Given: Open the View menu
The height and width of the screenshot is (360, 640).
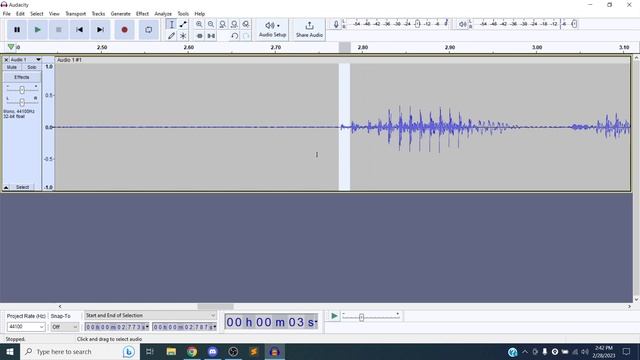Looking at the screenshot, I should point(54,14).
